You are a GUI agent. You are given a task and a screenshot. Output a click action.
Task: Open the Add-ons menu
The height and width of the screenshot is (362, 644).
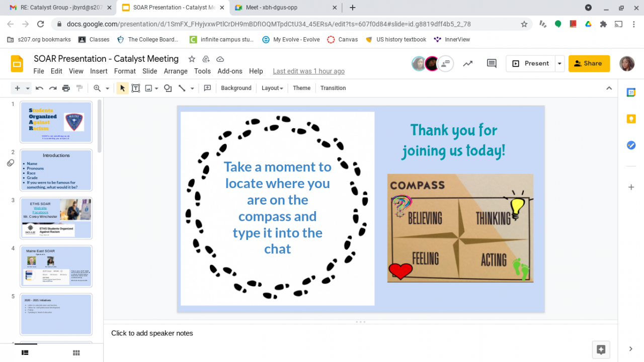(x=230, y=71)
